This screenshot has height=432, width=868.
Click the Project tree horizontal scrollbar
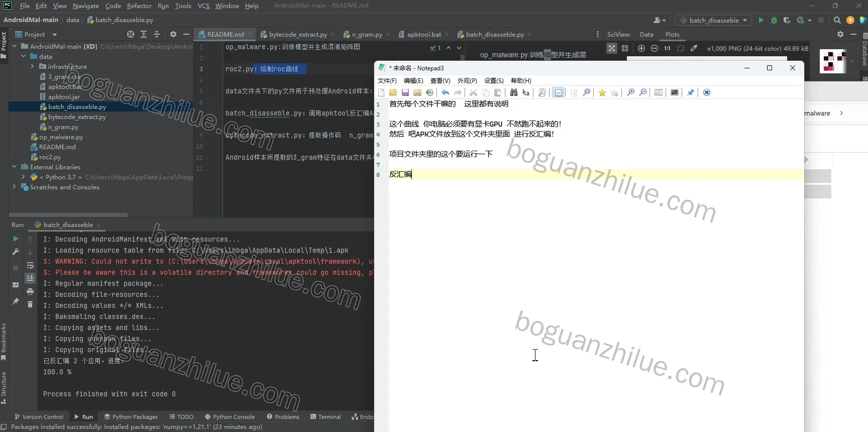point(68,215)
